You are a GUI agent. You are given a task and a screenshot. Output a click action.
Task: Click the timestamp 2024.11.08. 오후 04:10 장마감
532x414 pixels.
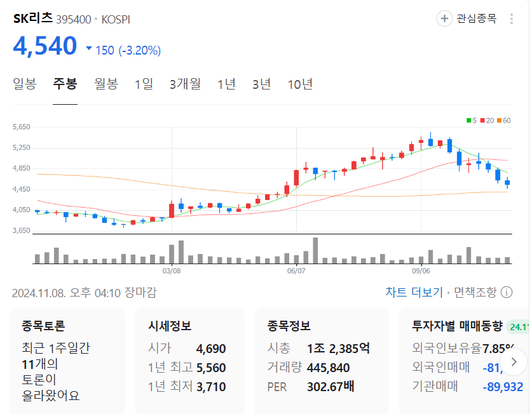85,293
